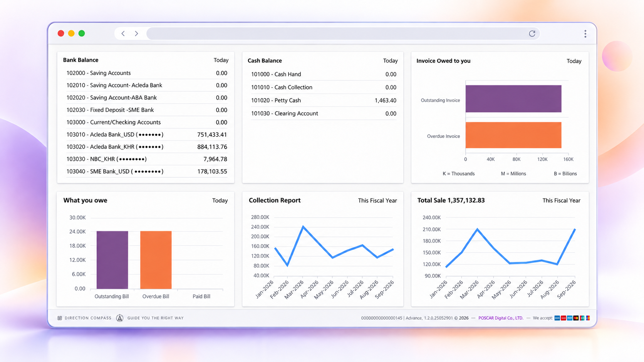Click the Petty Cash amount 1,463.40
This screenshot has width=644, height=362.
(x=385, y=100)
